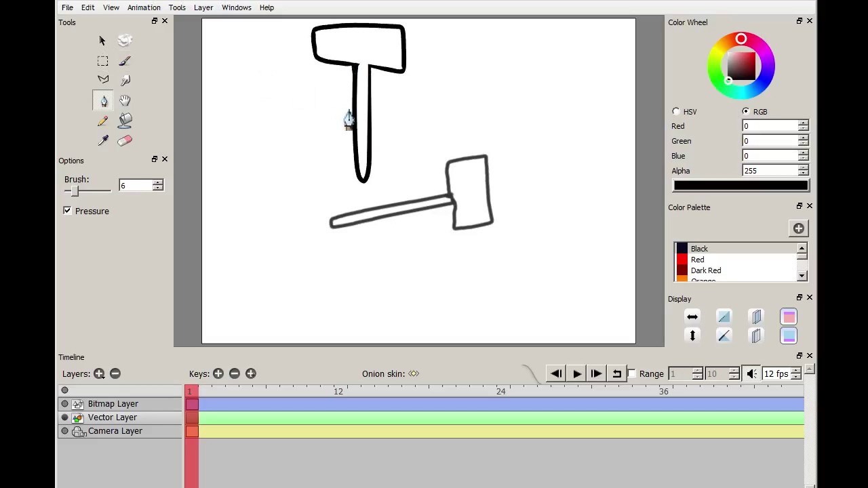
Task: Open the Edit menu
Action: click(x=88, y=7)
